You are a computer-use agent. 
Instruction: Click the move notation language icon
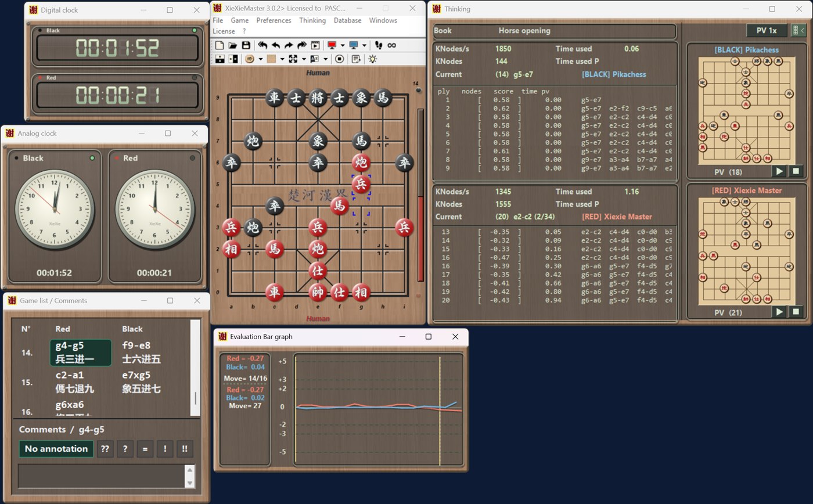[x=314, y=59]
